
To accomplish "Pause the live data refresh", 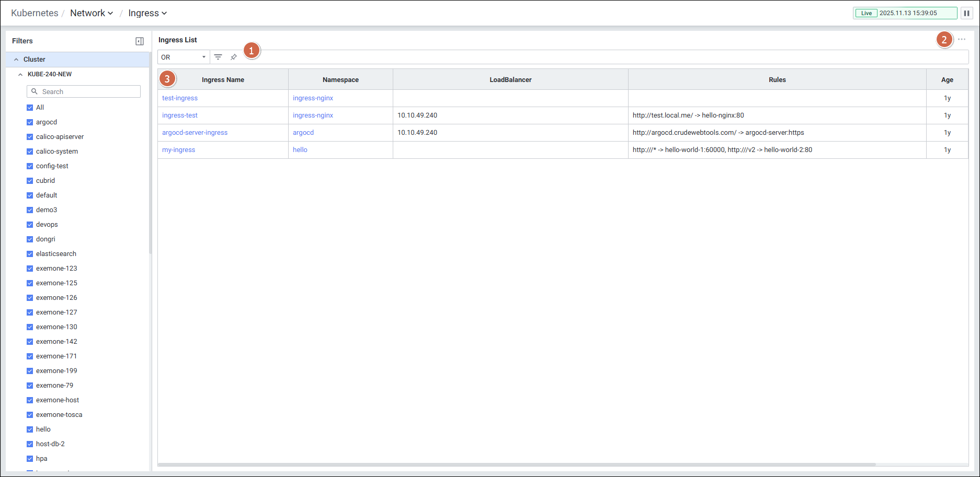I will tap(966, 13).
